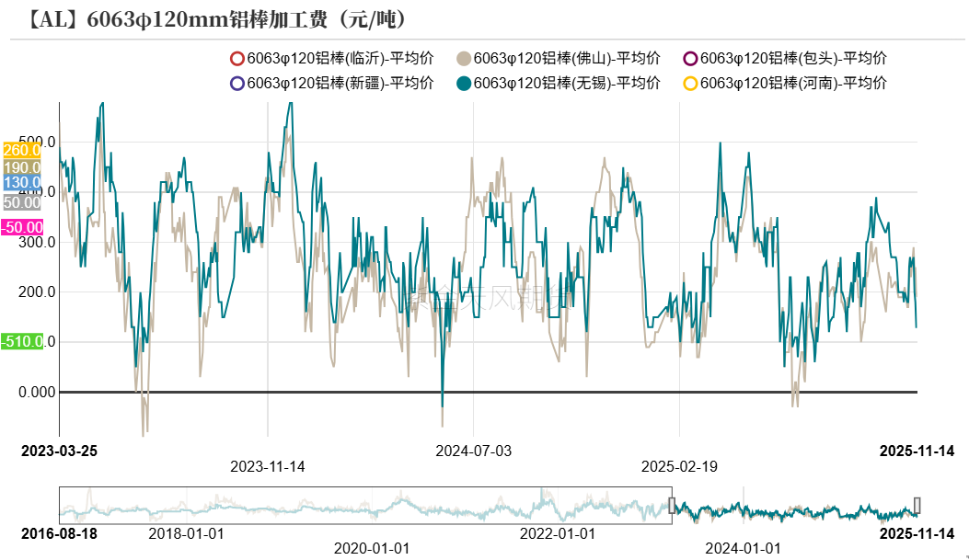Click the right handle of the zoom slider

917,505
